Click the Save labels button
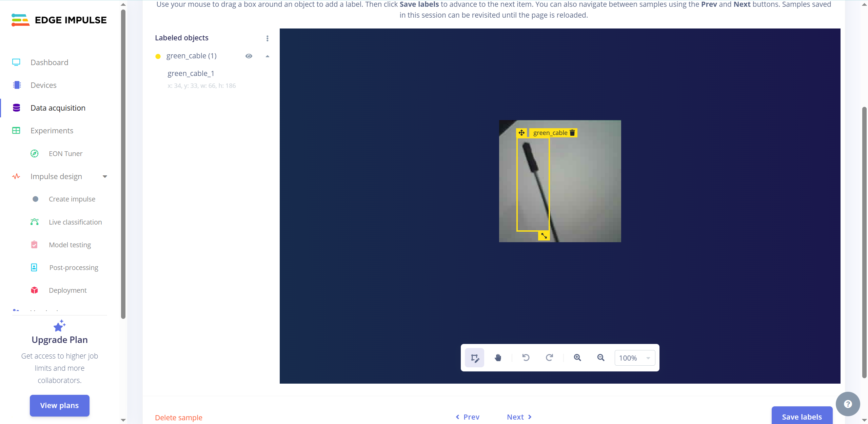The width and height of the screenshot is (868, 424). pyautogui.click(x=802, y=417)
